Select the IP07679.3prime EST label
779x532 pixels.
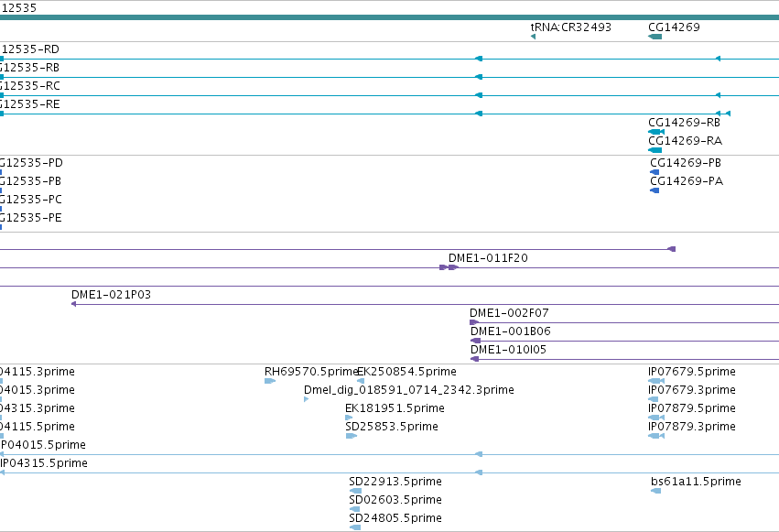tap(692, 390)
